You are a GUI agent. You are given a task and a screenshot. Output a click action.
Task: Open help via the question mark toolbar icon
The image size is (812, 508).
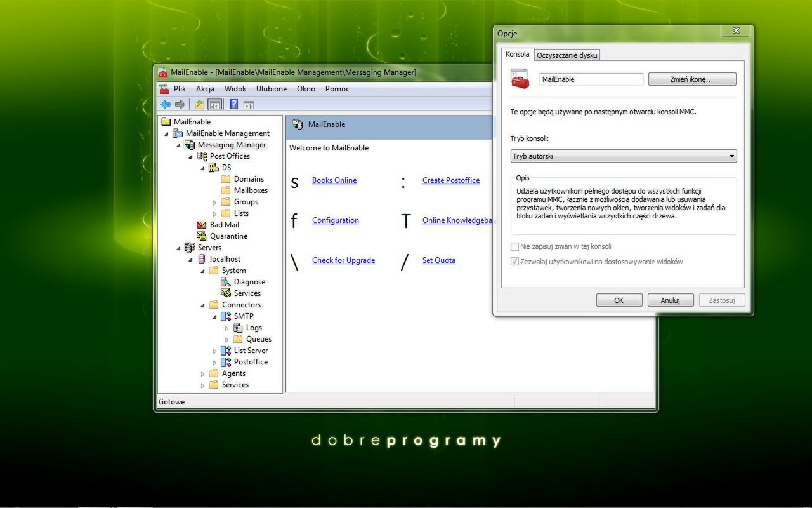click(233, 104)
